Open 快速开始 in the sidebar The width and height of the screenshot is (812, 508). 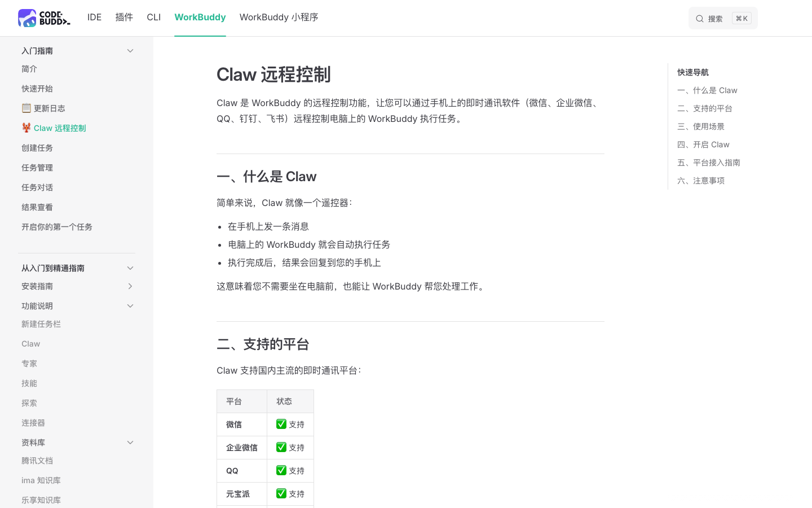point(37,89)
